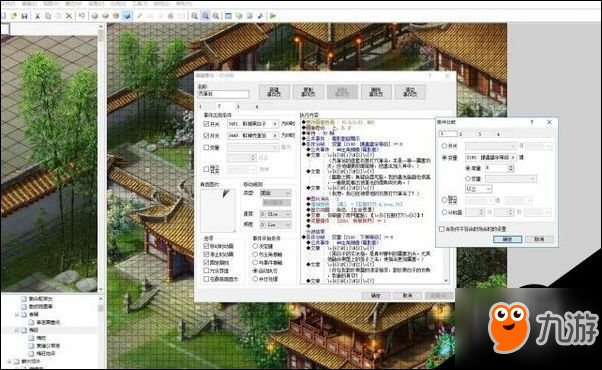The height and width of the screenshot is (370, 602).
Task: Open tab 2 in condition branch dialog
Action: [x=461, y=134]
